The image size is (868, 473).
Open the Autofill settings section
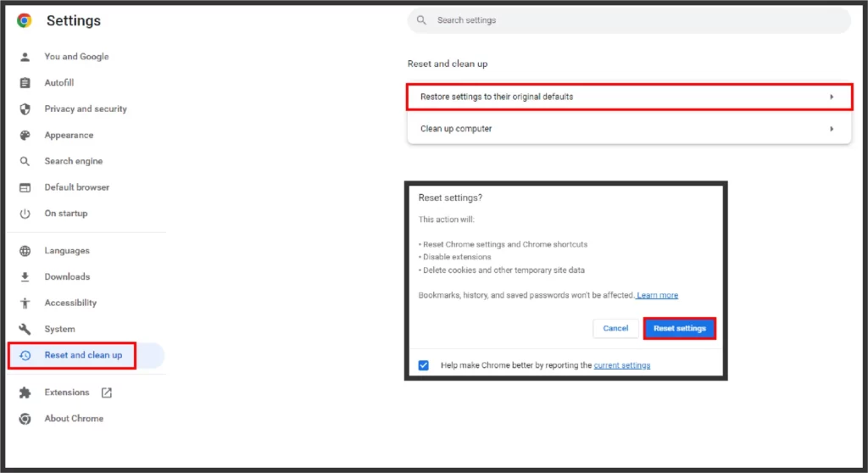[59, 82]
